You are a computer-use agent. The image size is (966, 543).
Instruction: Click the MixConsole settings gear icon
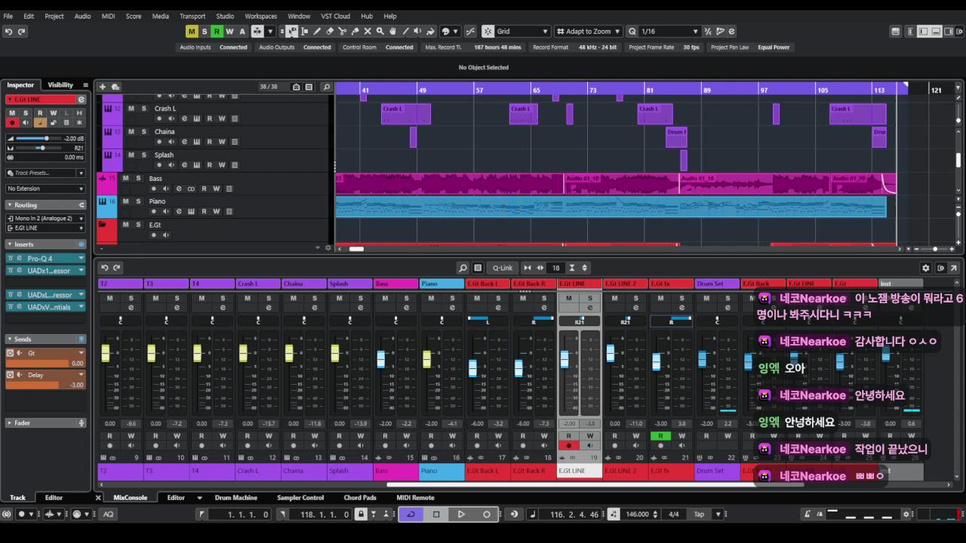coord(925,268)
